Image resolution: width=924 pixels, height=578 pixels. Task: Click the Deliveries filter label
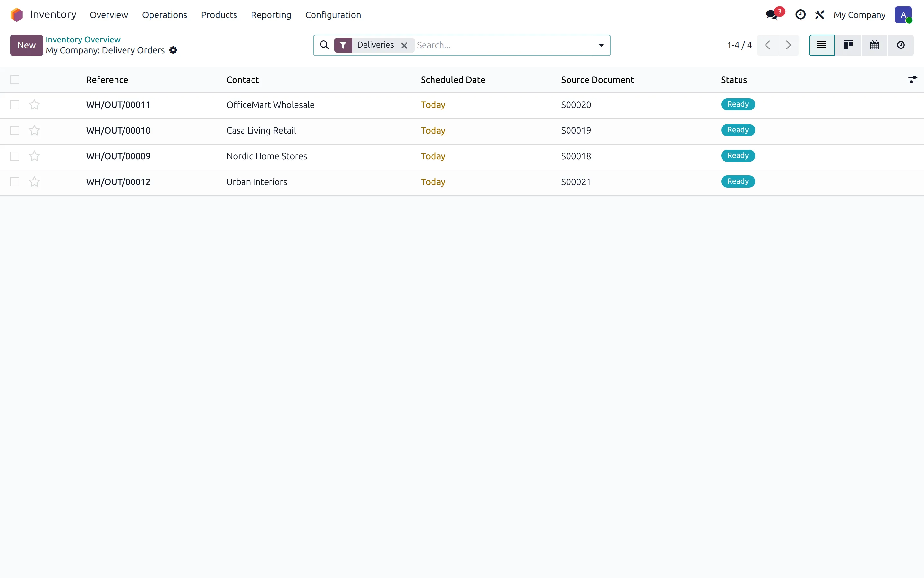[x=375, y=45]
